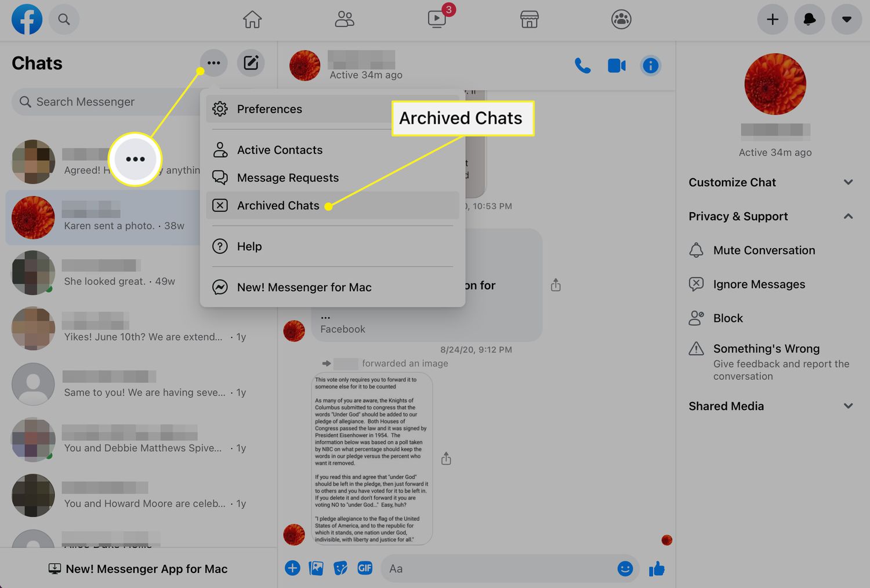The height and width of the screenshot is (588, 870).
Task: Share the Facebook link message using share icon
Action: tap(556, 285)
